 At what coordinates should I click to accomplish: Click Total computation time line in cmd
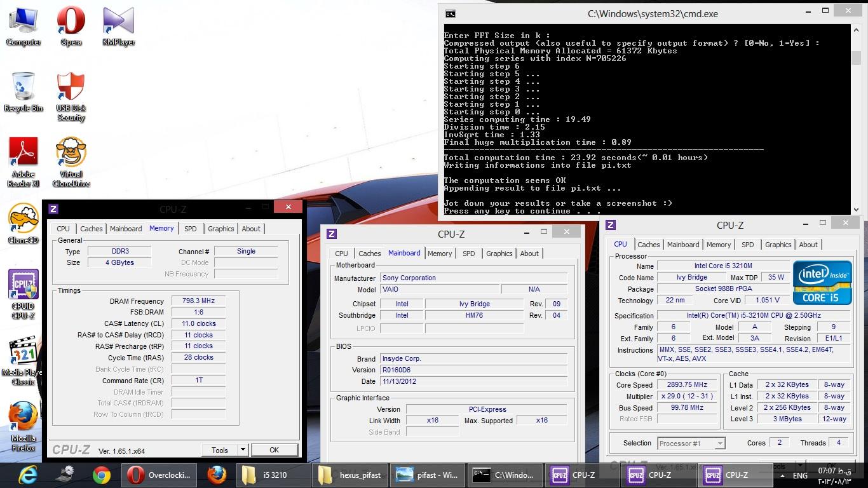point(575,158)
